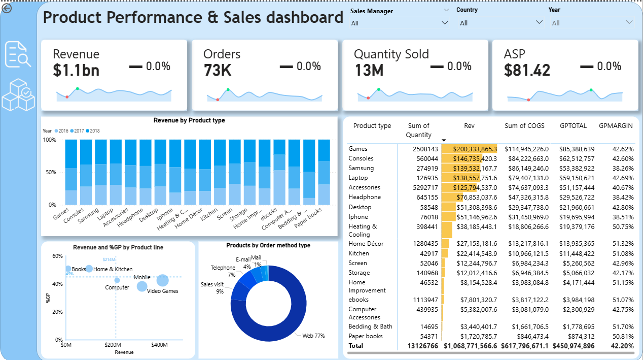The image size is (644, 360).
Task: Open the Year filter dropdown
Action: (629, 23)
